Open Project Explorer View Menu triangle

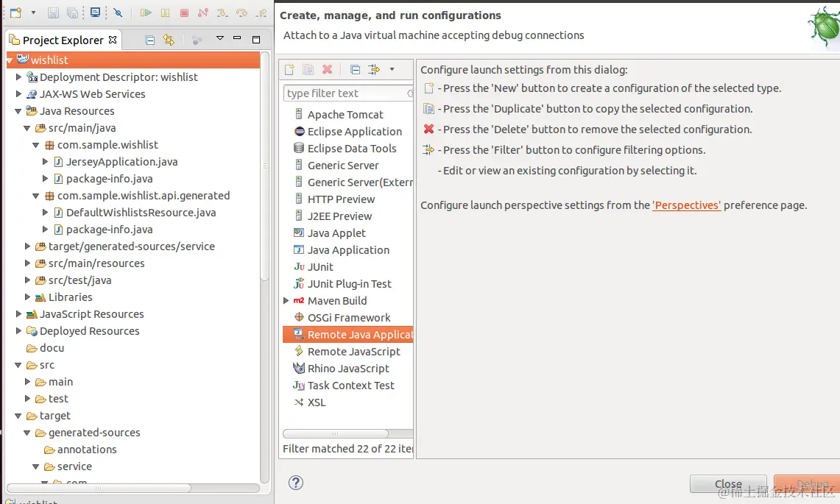[219, 38]
